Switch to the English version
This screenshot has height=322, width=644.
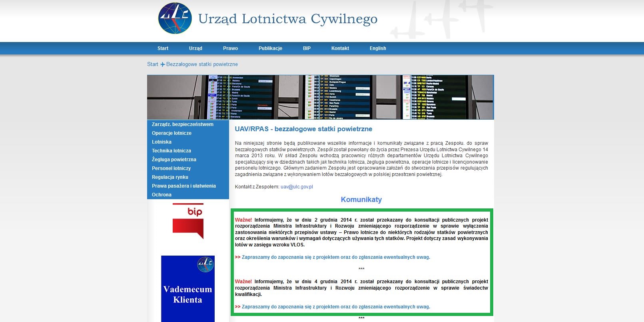[x=378, y=48]
